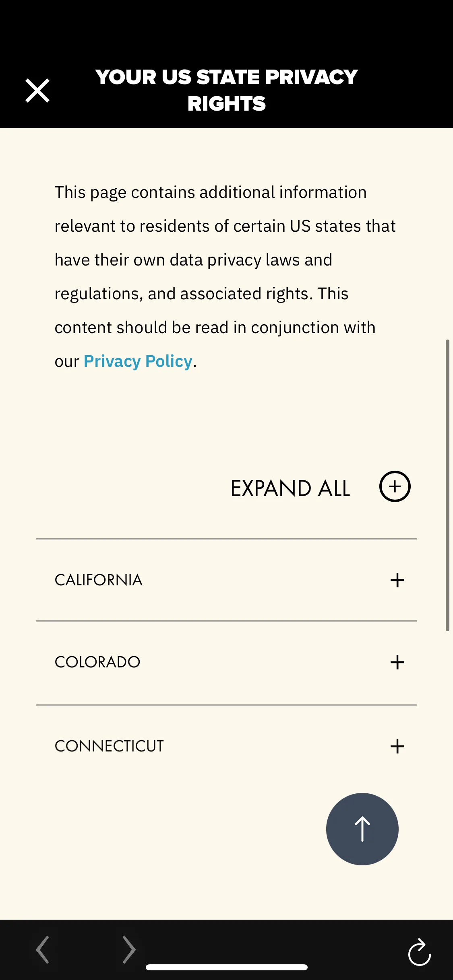The image size is (453, 980).
Task: Click the page's vertical scrollbar thumb
Action: (x=447, y=485)
